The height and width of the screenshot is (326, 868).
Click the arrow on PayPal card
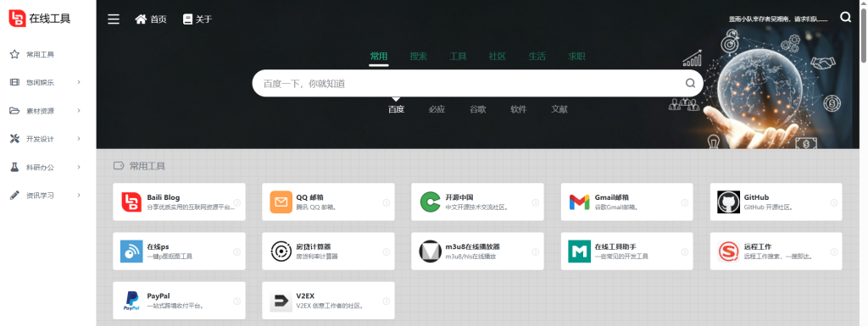click(x=237, y=301)
